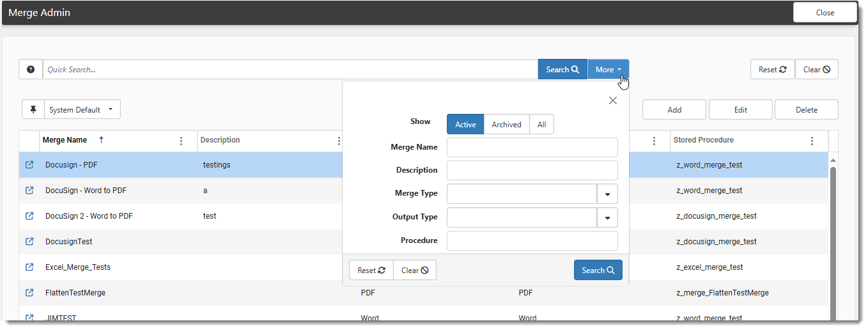
Task: Click the help question mark icon
Action: pos(31,70)
